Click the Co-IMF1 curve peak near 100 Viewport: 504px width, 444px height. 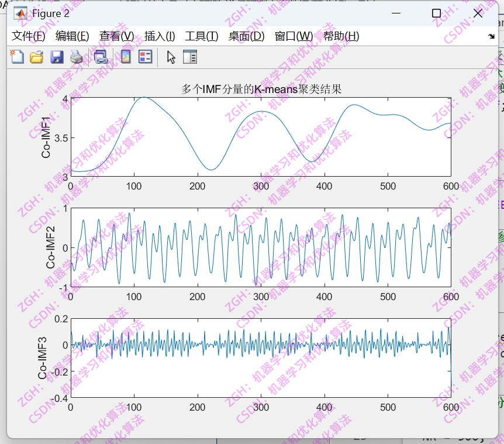coord(144,98)
